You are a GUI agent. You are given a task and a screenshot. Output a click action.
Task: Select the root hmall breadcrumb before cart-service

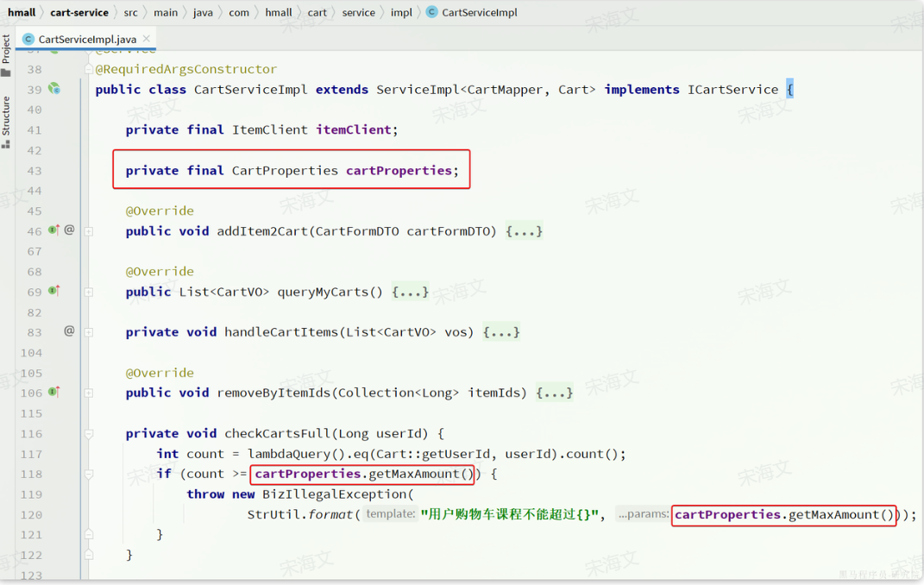coord(22,12)
